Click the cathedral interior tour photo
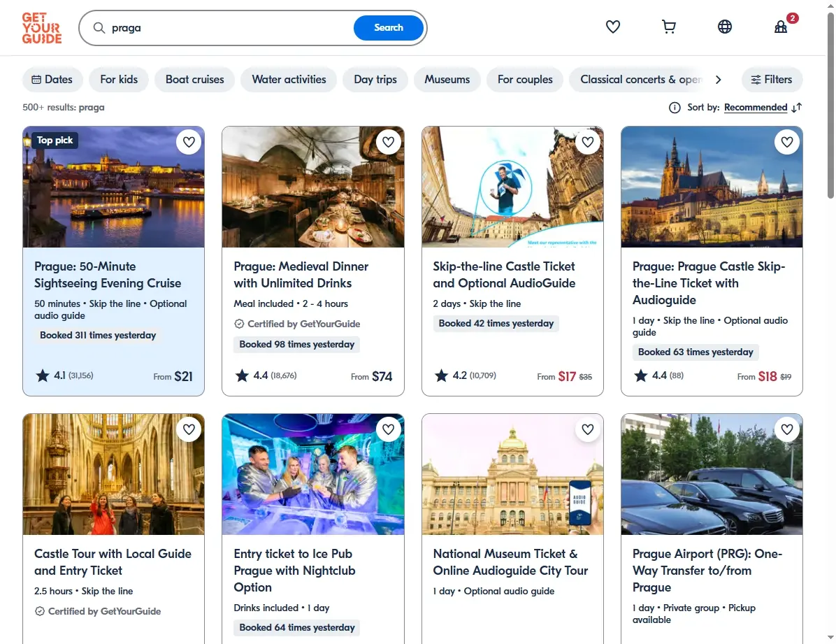 pos(113,474)
